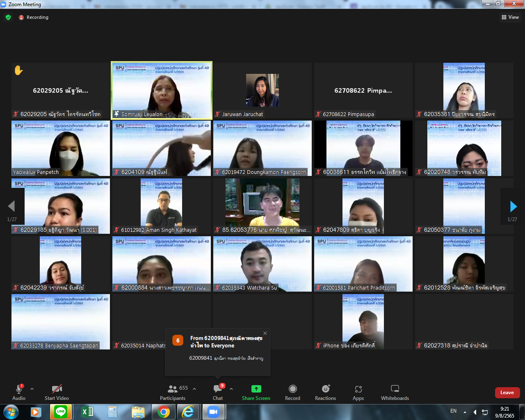Expand the chevron next to Chat
Image resolution: width=525 pixels, height=420 pixels.
(x=231, y=389)
